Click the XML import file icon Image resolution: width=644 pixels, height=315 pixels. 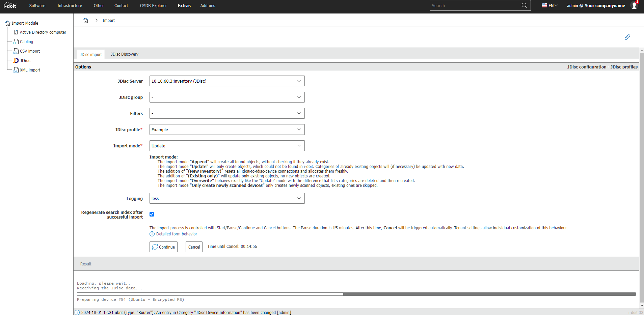click(x=16, y=70)
